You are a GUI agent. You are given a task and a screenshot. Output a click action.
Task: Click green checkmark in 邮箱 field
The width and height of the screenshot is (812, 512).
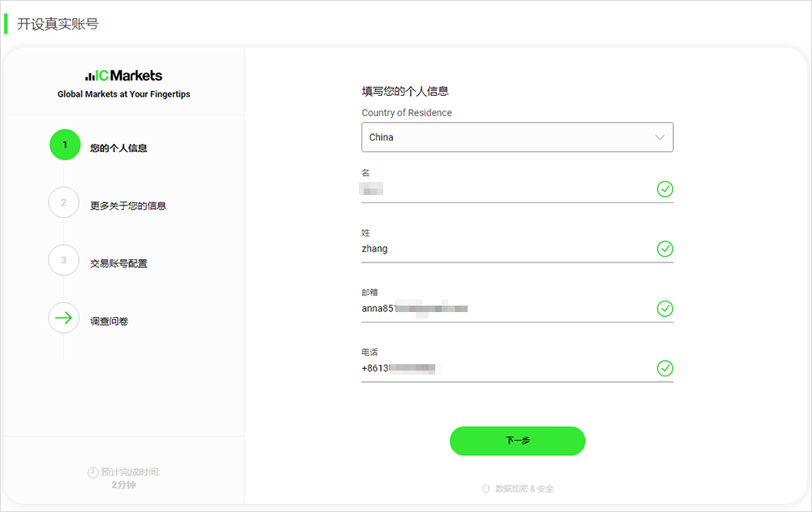(664, 309)
